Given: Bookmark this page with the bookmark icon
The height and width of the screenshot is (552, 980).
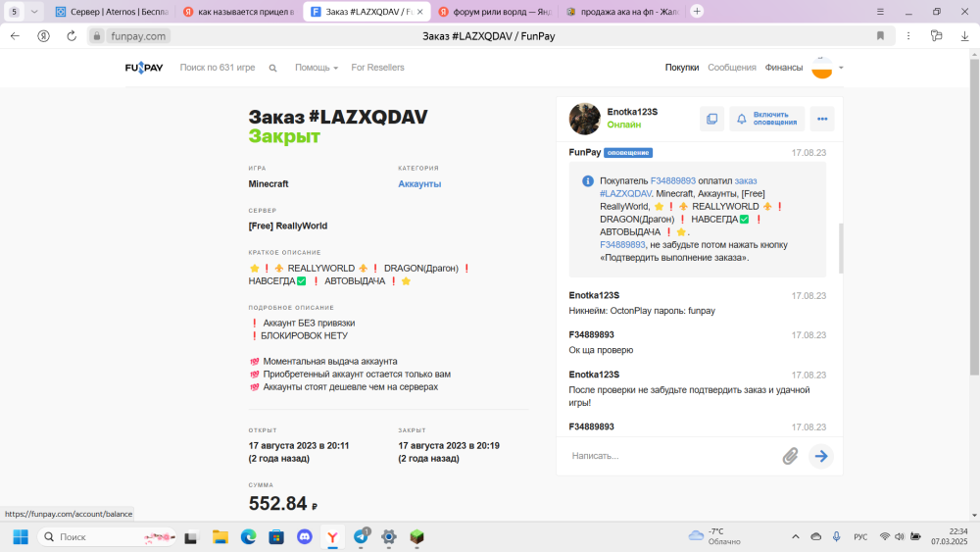Looking at the screenshot, I should tap(880, 36).
